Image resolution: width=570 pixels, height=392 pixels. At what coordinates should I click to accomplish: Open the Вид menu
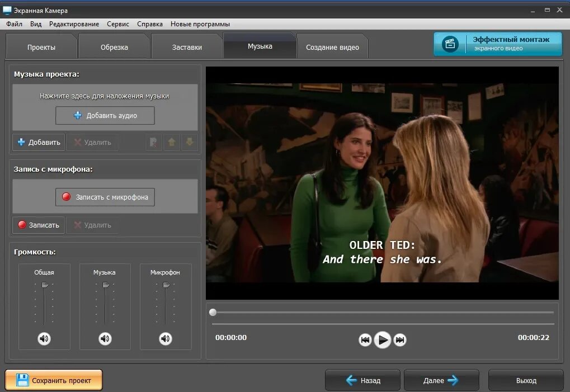36,24
